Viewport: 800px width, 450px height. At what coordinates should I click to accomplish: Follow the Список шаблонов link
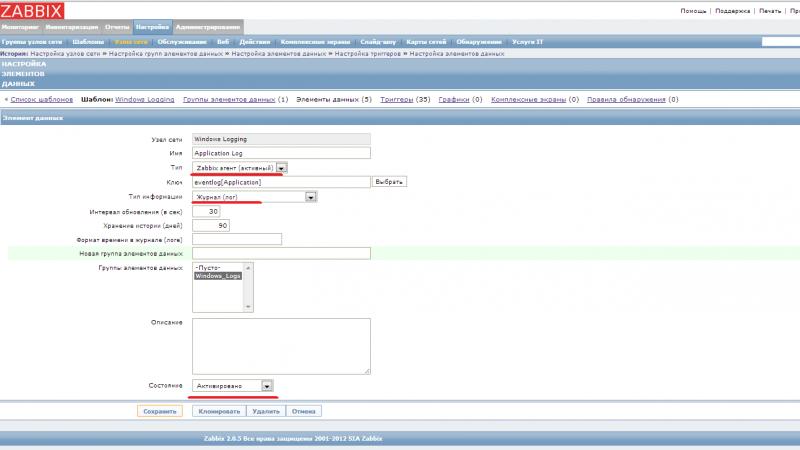pos(41,100)
